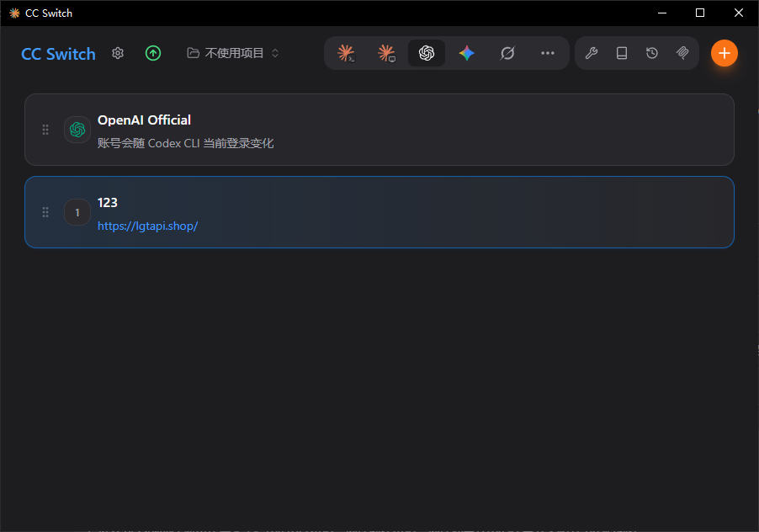Screen dimensions: 759x532
Task: Open the history clock icon
Action: (x=652, y=53)
